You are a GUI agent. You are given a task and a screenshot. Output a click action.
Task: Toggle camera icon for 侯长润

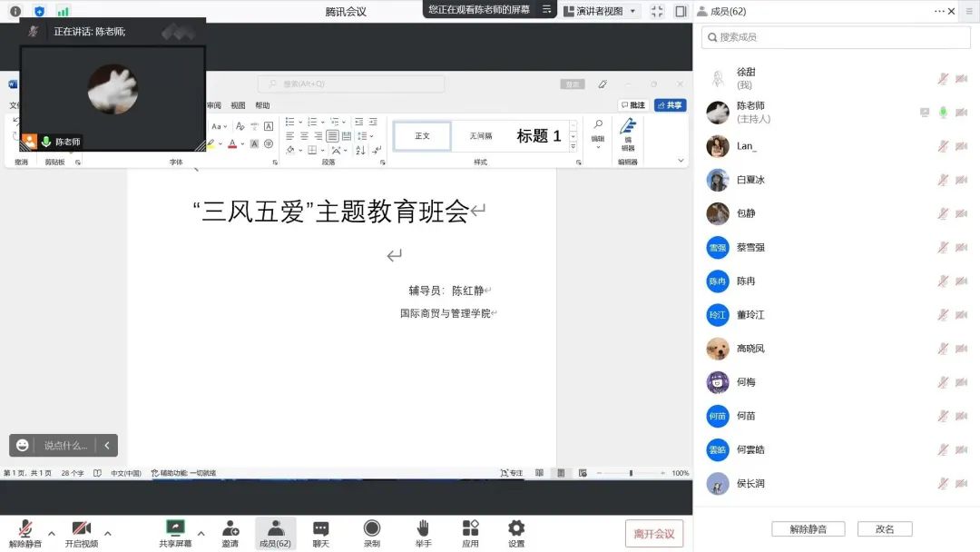pyautogui.click(x=962, y=483)
